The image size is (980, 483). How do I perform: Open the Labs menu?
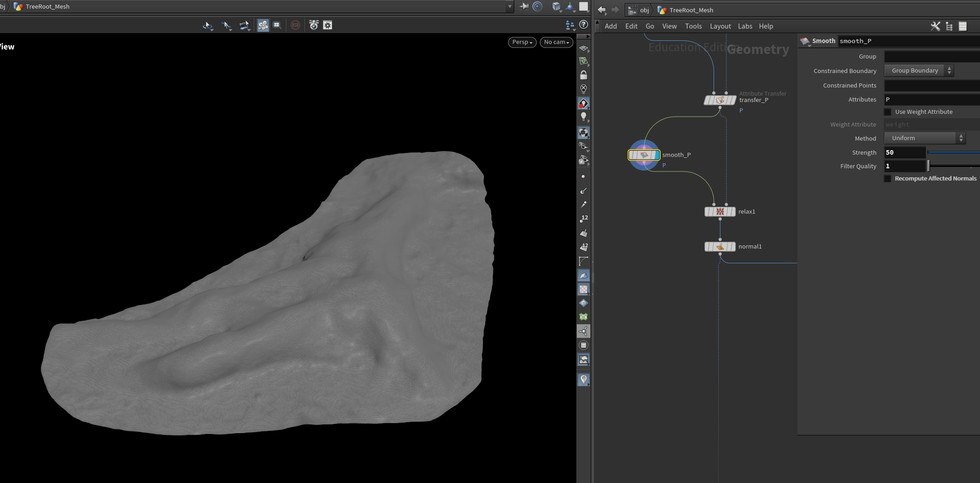745,26
